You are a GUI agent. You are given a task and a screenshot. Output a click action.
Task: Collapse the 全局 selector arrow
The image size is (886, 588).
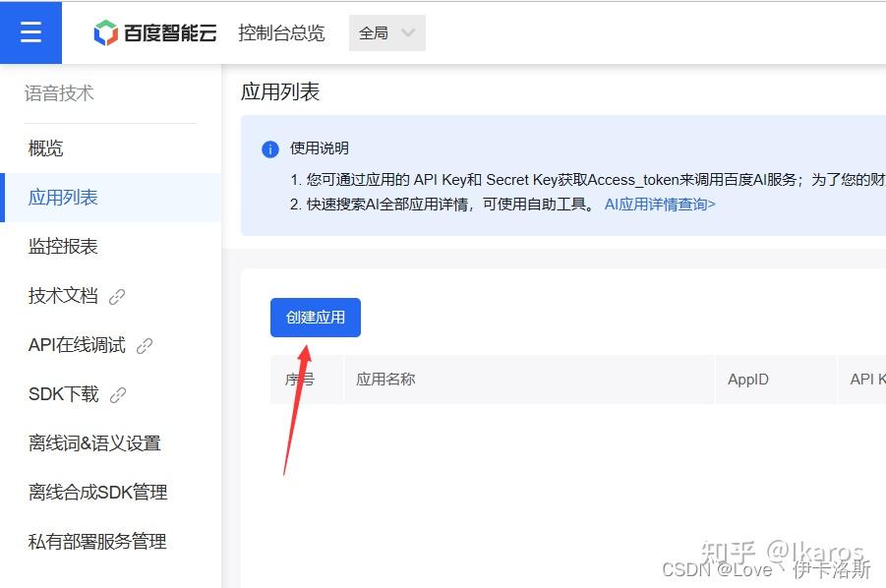tap(410, 31)
